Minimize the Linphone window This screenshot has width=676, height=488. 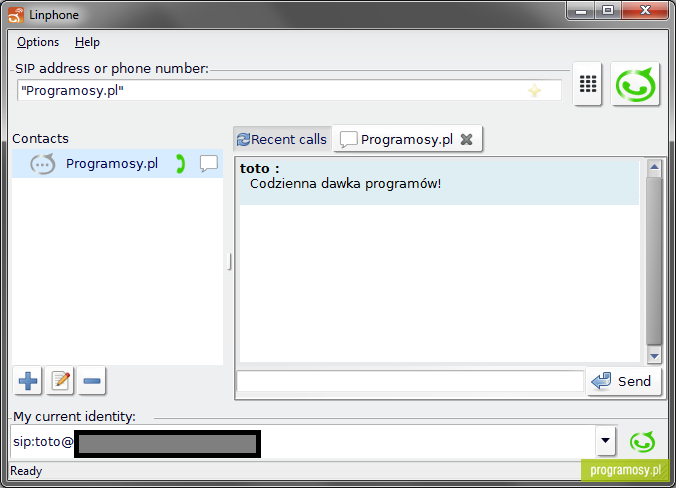[581, 10]
